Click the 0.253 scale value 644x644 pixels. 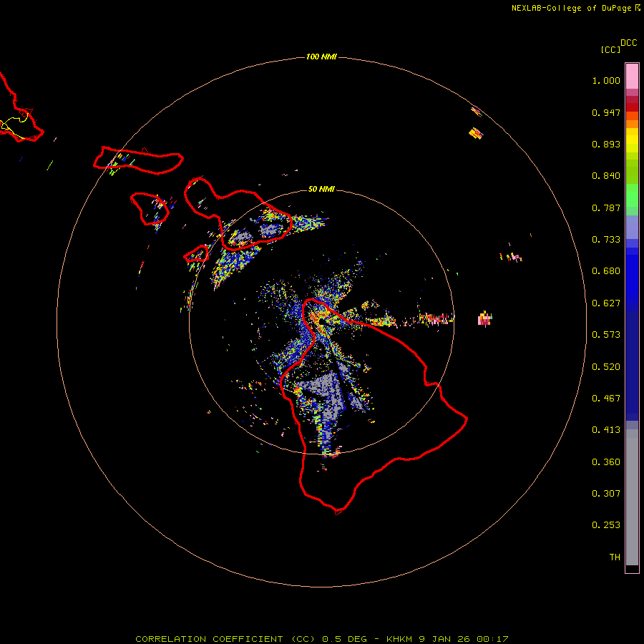(x=606, y=525)
